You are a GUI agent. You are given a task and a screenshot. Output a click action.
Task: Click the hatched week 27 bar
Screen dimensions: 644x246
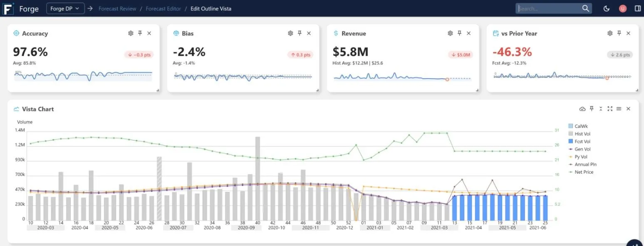159,189
